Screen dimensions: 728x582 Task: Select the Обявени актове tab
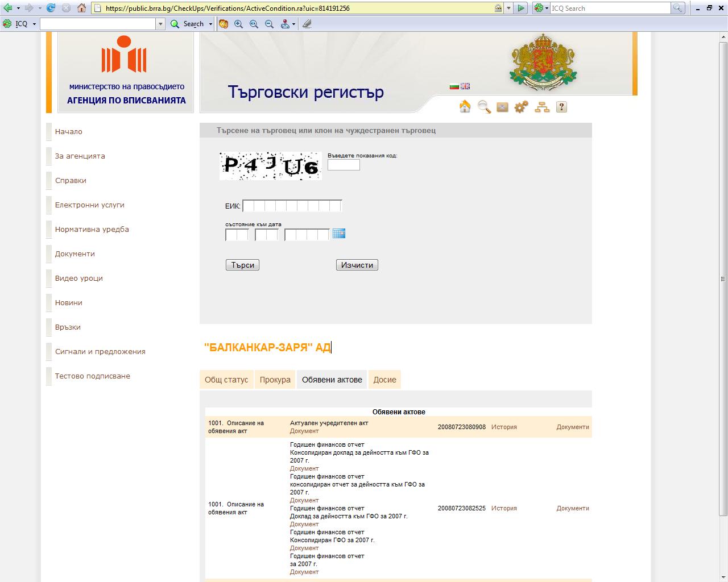pos(332,380)
